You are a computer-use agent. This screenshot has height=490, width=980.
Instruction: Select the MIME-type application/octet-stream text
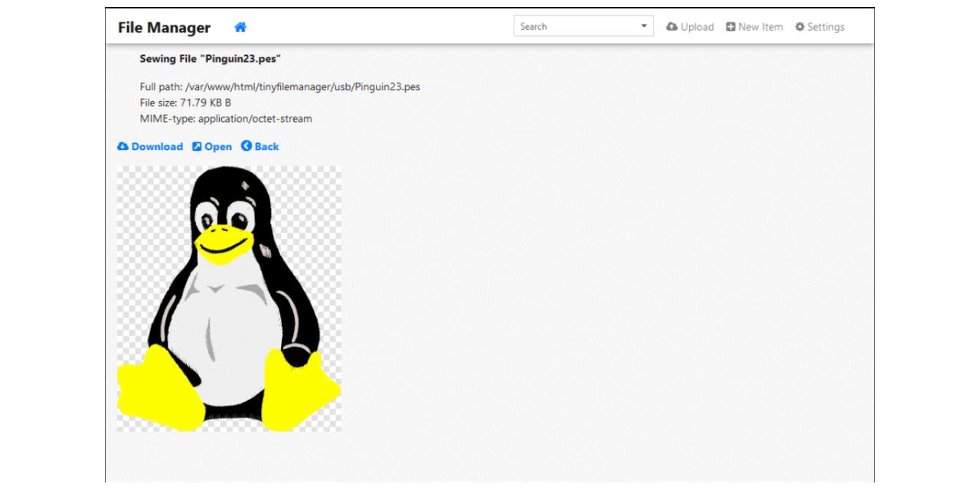[226, 119]
